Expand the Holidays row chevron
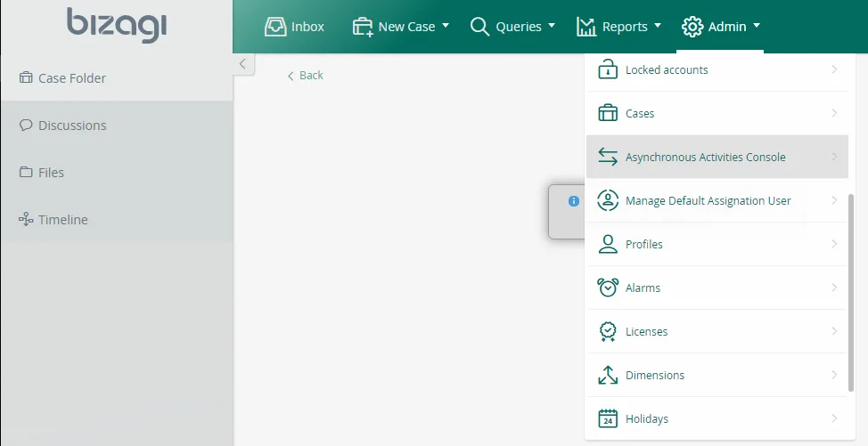The width and height of the screenshot is (868, 446). click(834, 418)
